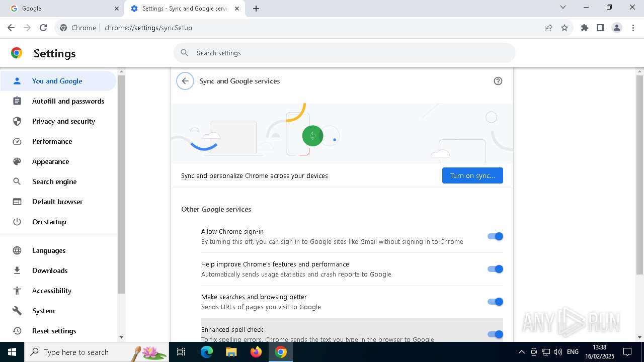Open help for Sync and Google services

click(498, 81)
